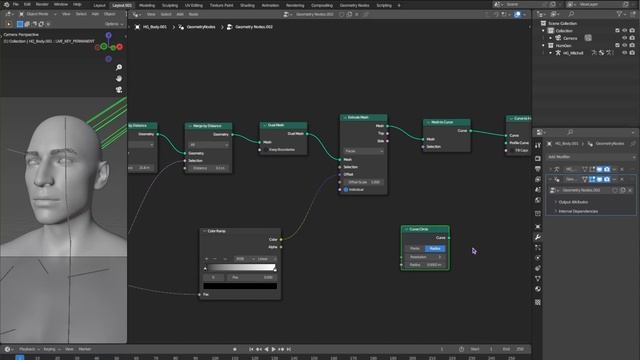Image resolution: width=640 pixels, height=360 pixels.
Task: Click the outliner search magnifier icon
Action: pyautogui.click(x=571, y=14)
